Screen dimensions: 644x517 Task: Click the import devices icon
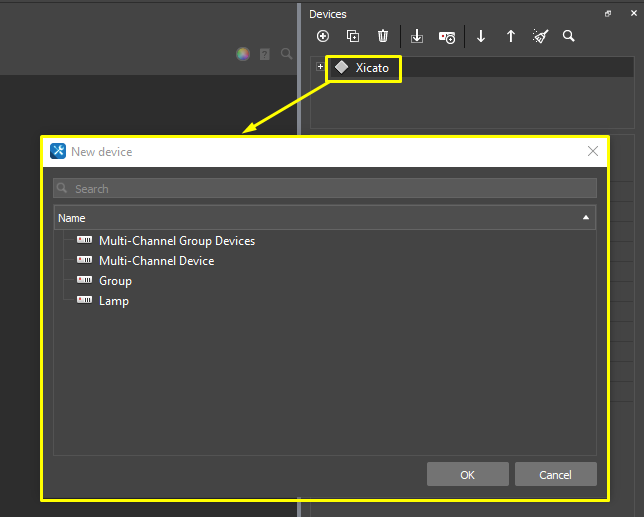417,36
